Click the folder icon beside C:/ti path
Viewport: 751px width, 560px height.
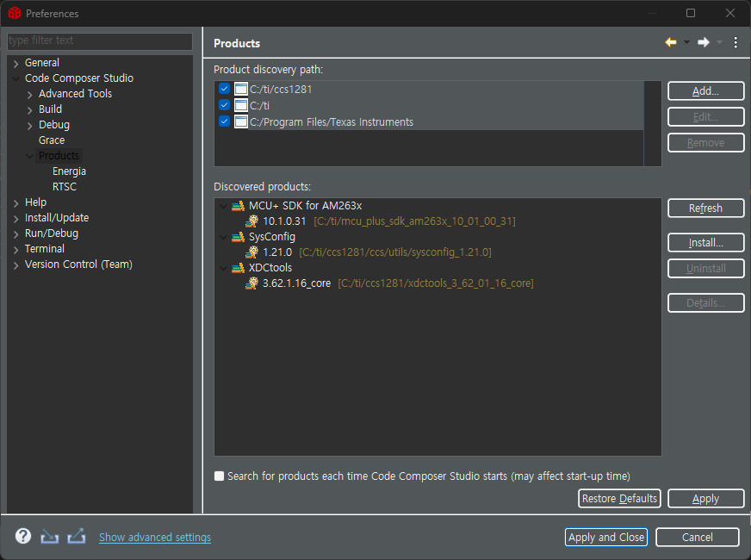[240, 105]
